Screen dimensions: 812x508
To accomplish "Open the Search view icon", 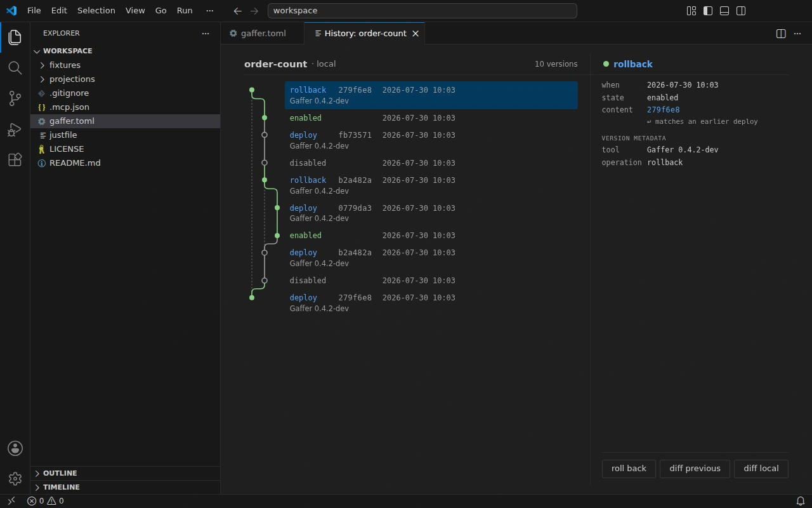I will [15, 68].
